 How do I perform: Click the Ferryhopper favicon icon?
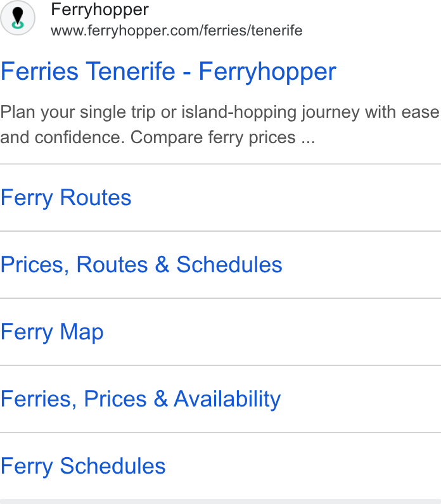click(18, 18)
